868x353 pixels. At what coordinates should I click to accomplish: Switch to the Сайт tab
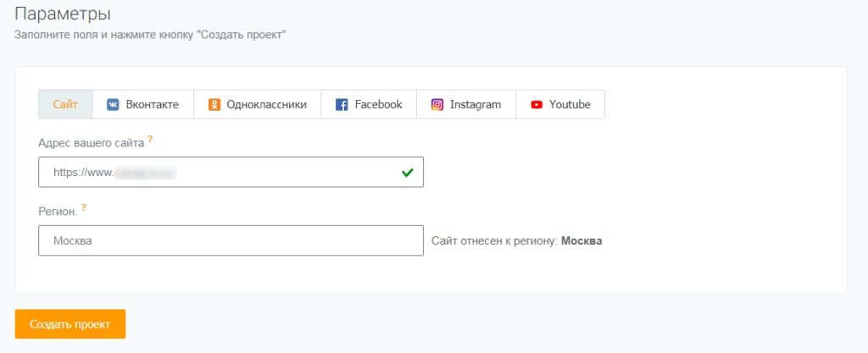point(65,105)
